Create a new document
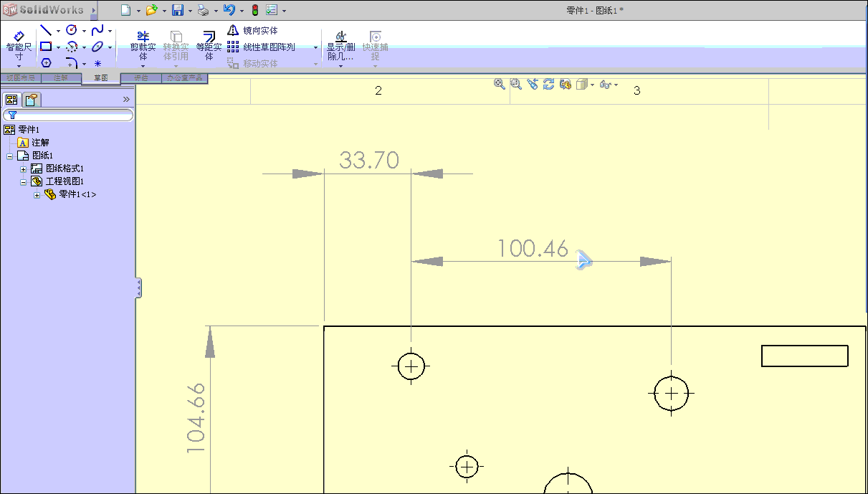Viewport: 868px width, 494px height. point(125,10)
